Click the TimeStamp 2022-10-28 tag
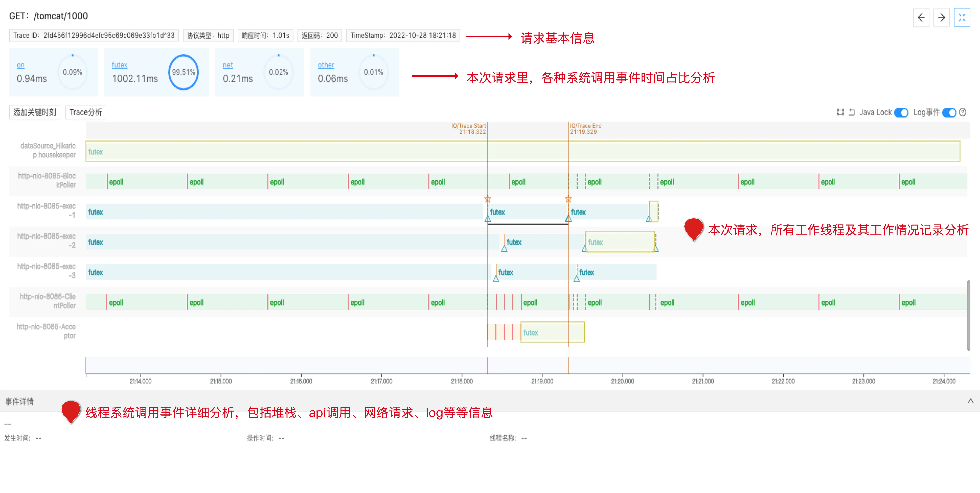The width and height of the screenshot is (980, 493). click(403, 35)
